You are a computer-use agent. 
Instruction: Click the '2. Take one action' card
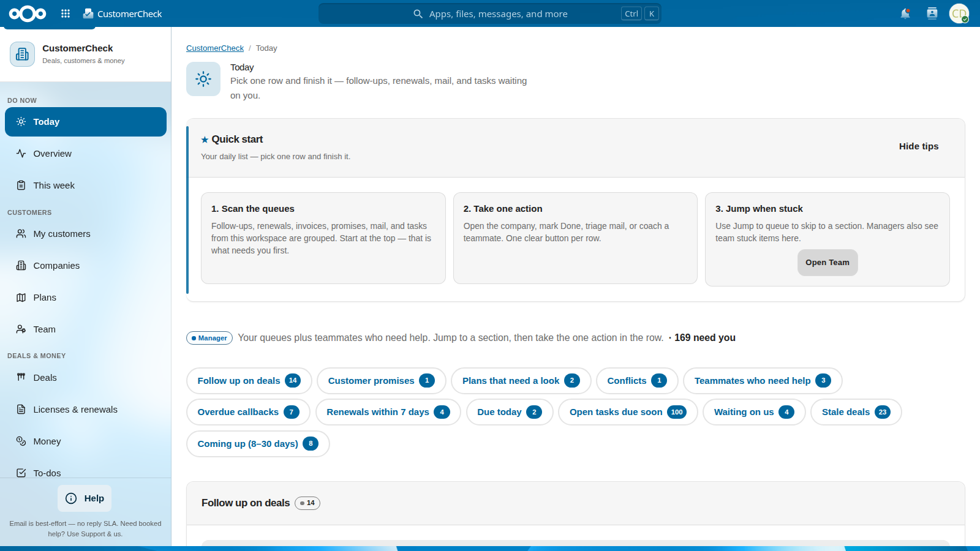(575, 238)
